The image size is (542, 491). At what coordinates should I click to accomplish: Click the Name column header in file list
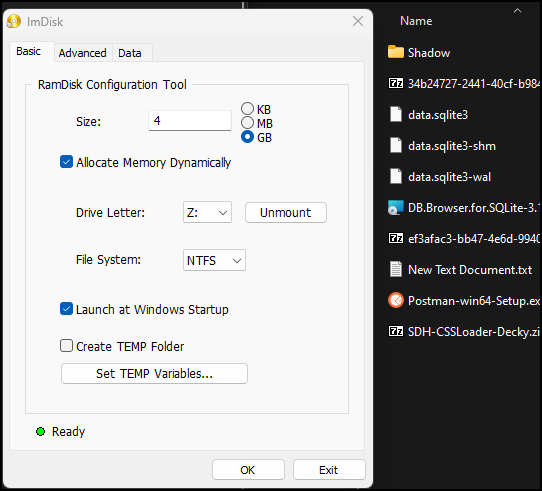(416, 21)
